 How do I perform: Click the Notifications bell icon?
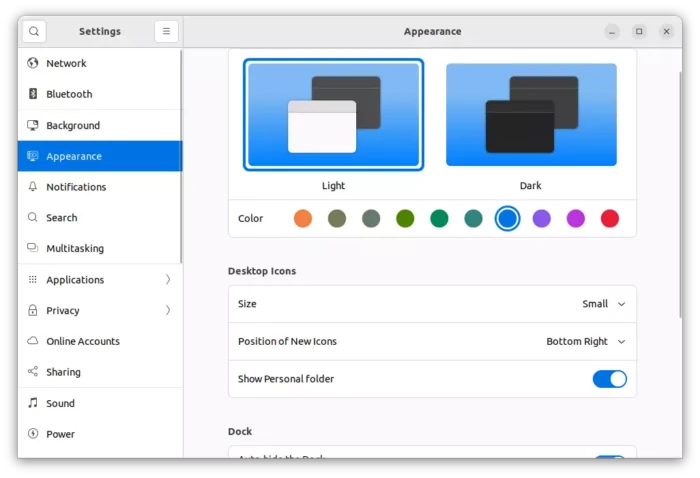tap(33, 187)
